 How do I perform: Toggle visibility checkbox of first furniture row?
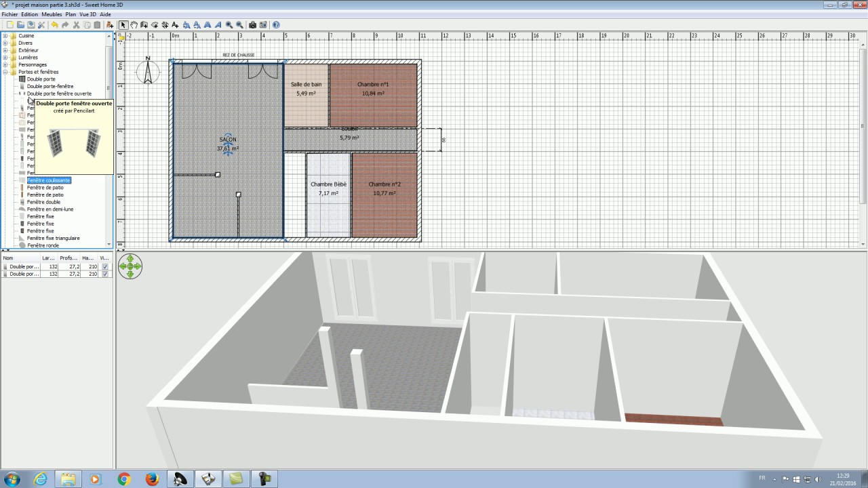click(x=105, y=267)
